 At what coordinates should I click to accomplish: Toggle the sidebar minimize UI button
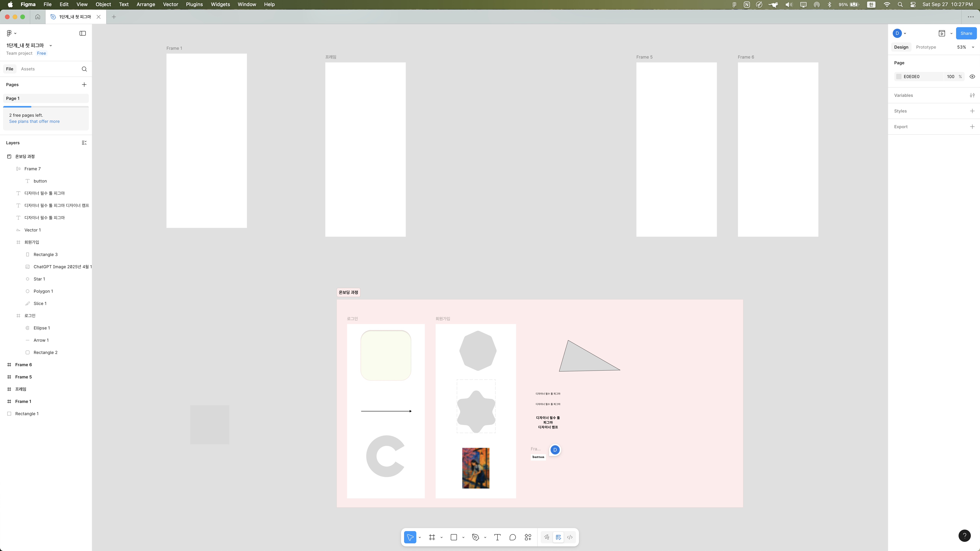(82, 33)
